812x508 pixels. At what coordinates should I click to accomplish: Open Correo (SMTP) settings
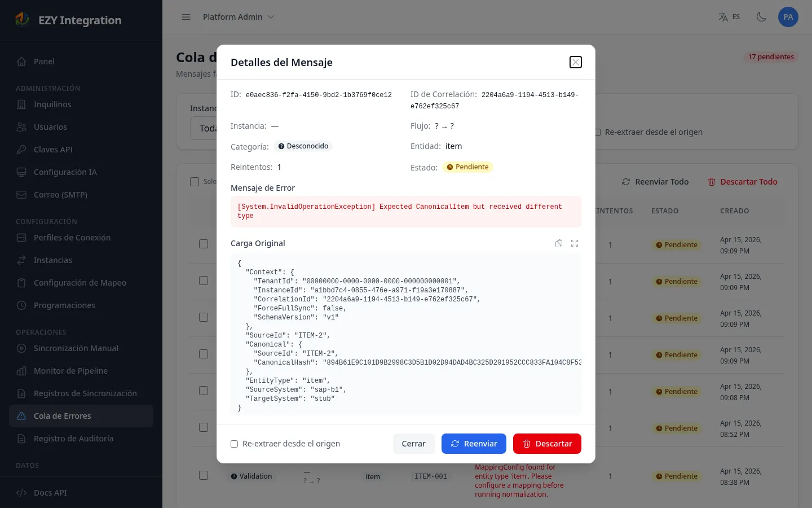pos(81,195)
